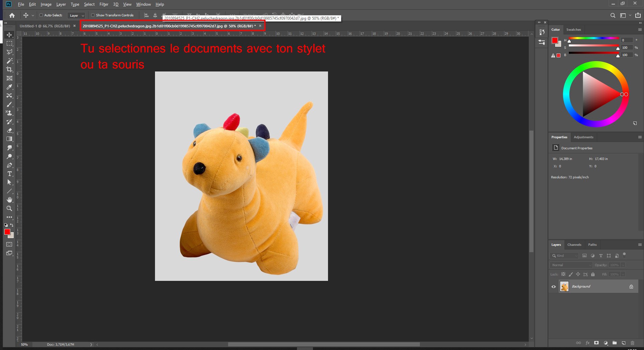Screen dimensions: 644x350
Task: Enable Show Transform Controls checkbox
Action: point(93,15)
